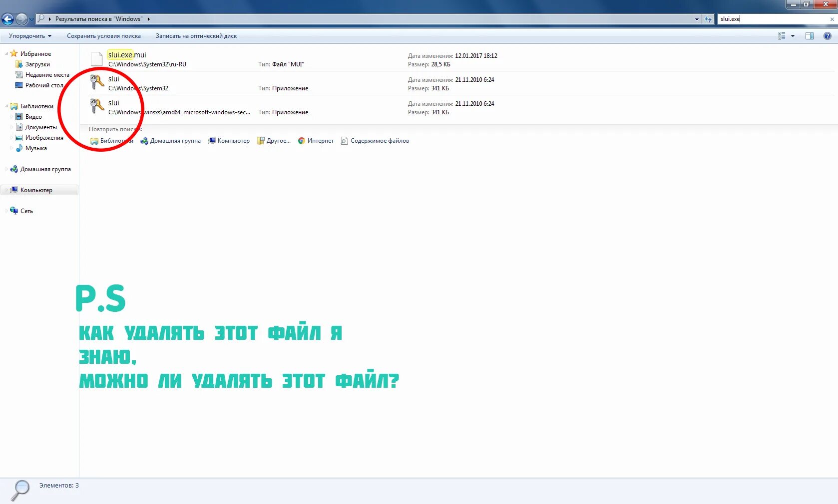Screen dimensions: 838x504
Task: Click the magnifier icon in details pane
Action: pyautogui.click(x=20, y=490)
